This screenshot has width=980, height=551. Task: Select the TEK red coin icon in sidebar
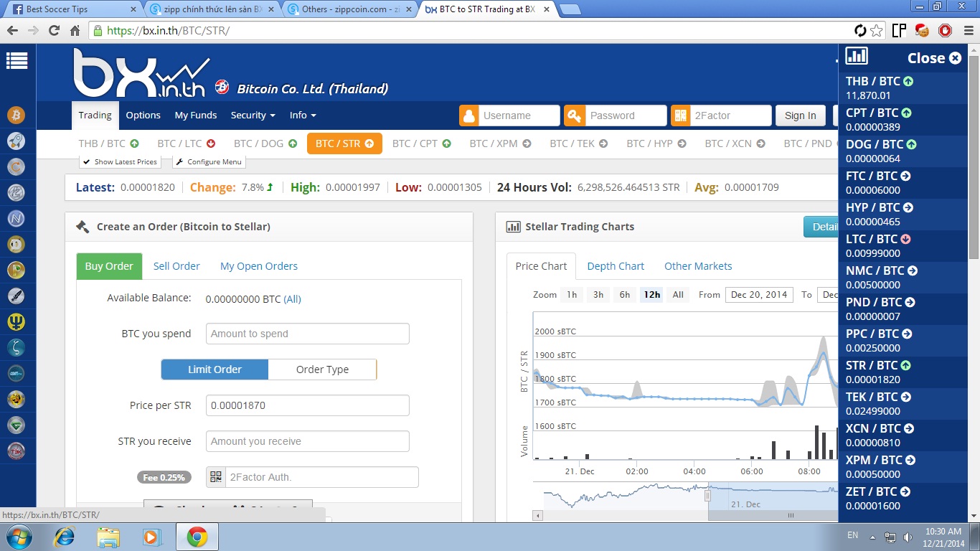[x=17, y=451]
